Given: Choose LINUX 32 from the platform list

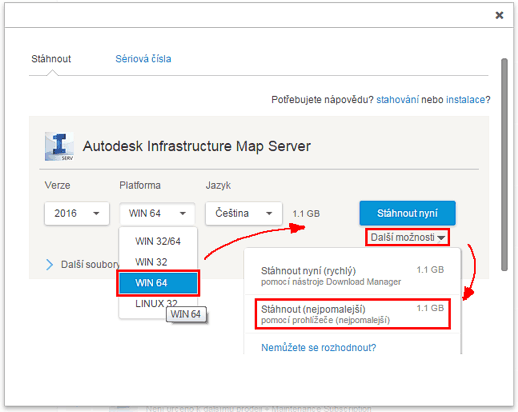Looking at the screenshot, I should (x=156, y=303).
